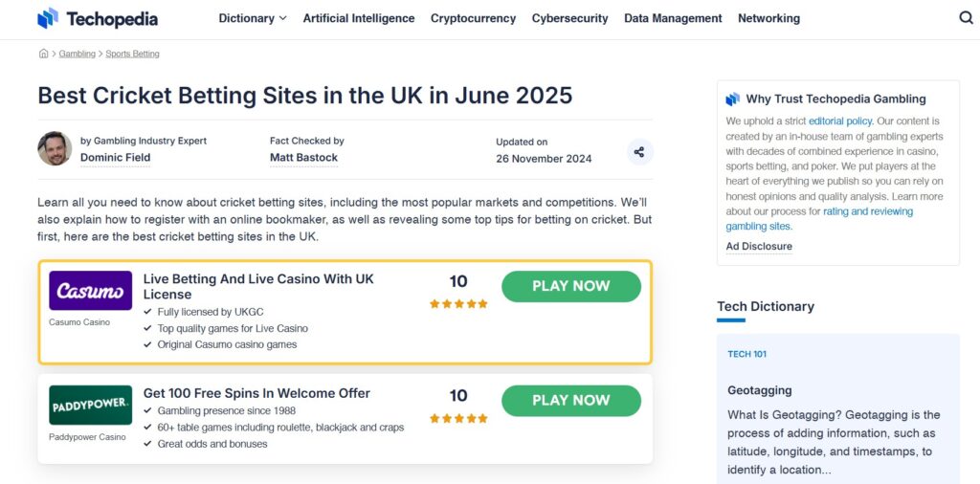Image resolution: width=980 pixels, height=484 pixels.
Task: Click the Tech Dictionary heading
Action: [766, 307]
